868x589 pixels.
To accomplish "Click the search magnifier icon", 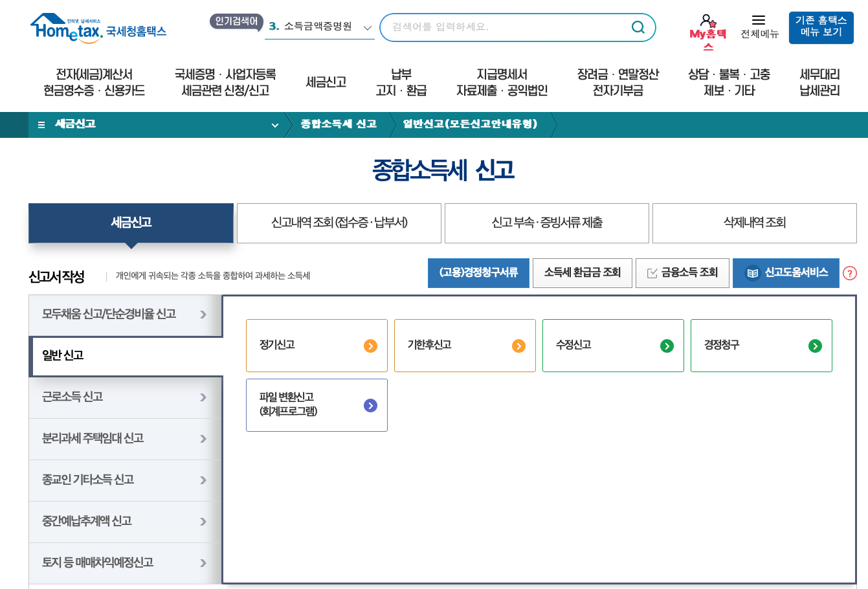I will pos(638,28).
